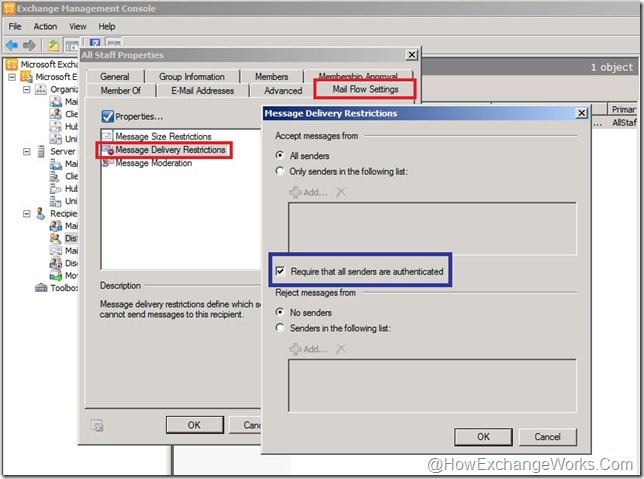
Task: Click OK in All Staff Properties dialog
Action: click(195, 425)
